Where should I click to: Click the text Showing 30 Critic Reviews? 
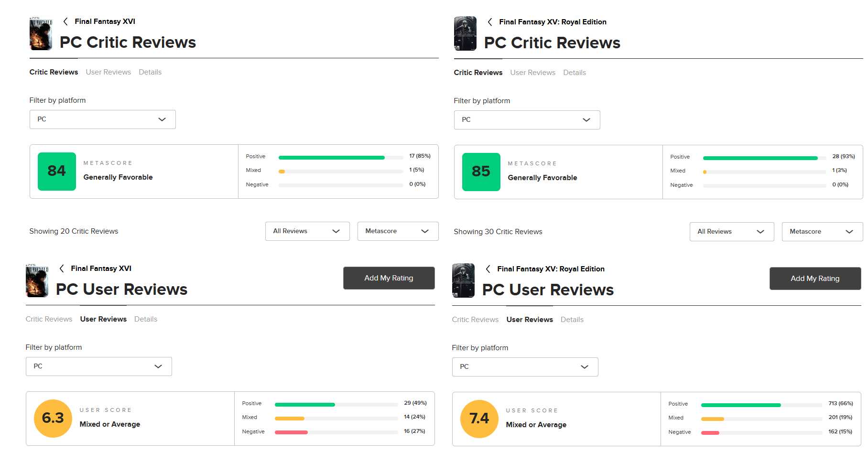click(x=498, y=232)
